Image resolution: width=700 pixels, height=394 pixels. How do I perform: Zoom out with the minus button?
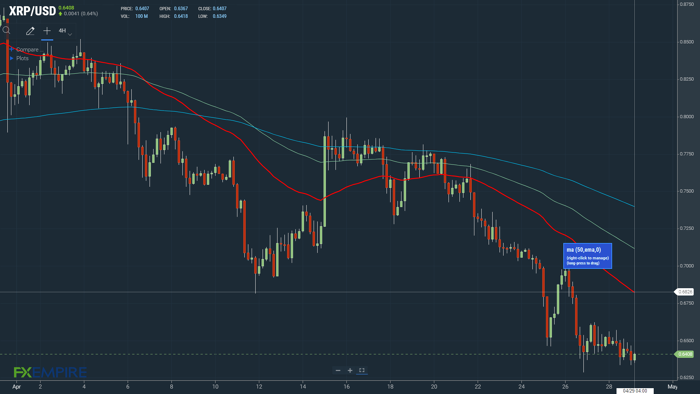click(x=338, y=370)
